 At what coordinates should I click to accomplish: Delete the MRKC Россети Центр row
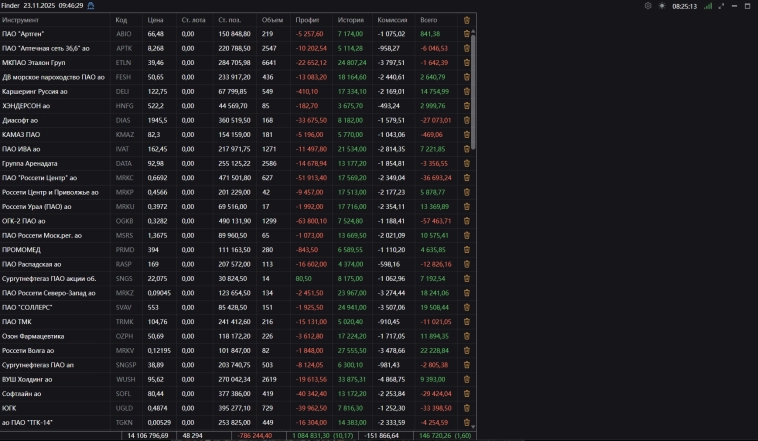coord(466,178)
